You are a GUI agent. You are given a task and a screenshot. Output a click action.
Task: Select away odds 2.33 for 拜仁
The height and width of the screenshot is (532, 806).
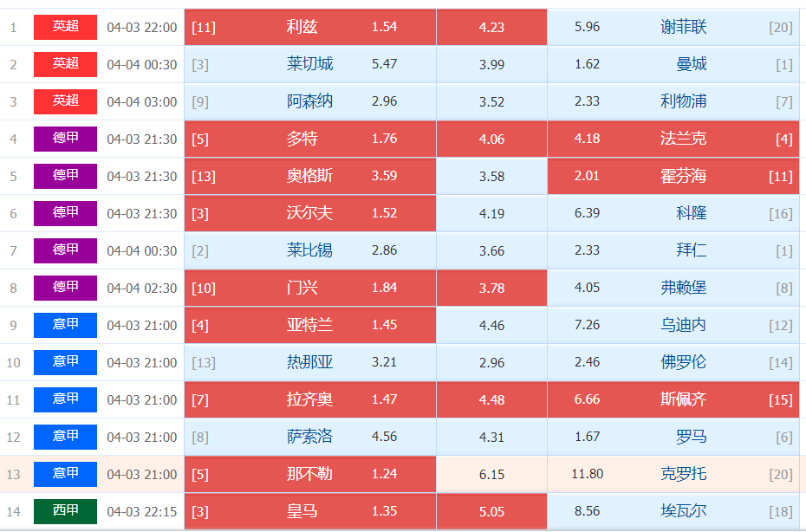pos(587,250)
